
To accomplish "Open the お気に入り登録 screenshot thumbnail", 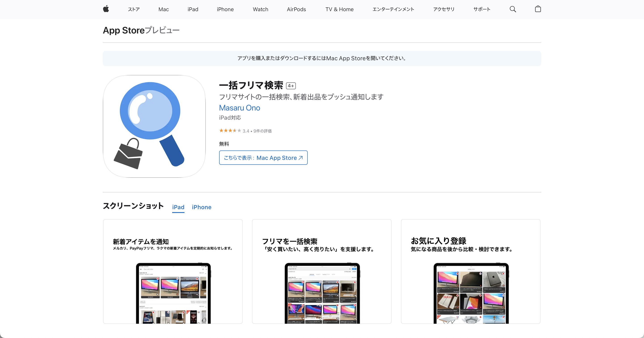I will 470,271.
